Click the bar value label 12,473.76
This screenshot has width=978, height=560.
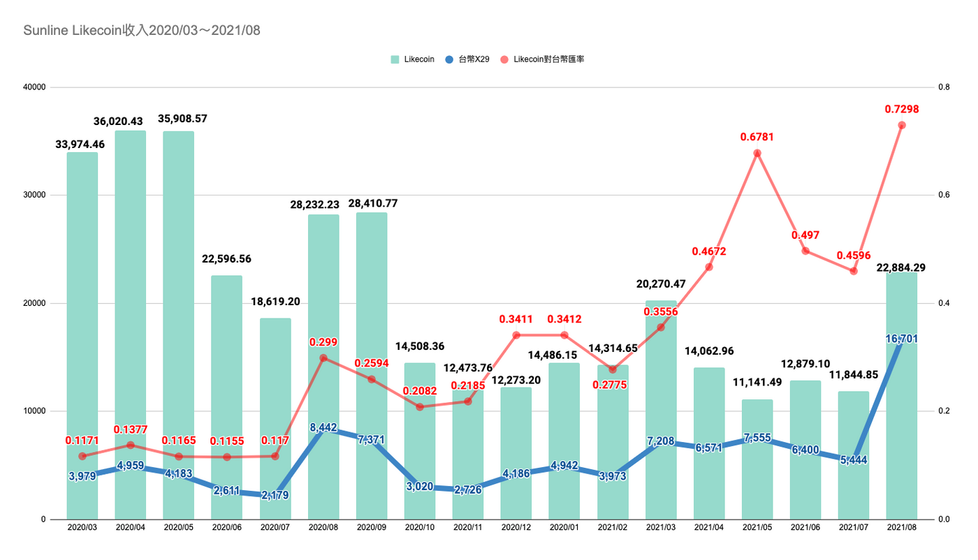[x=467, y=367]
